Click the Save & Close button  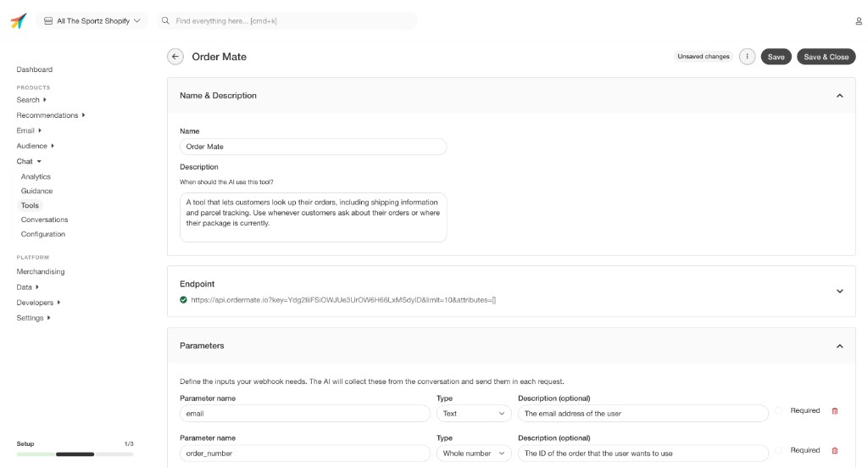coord(826,57)
